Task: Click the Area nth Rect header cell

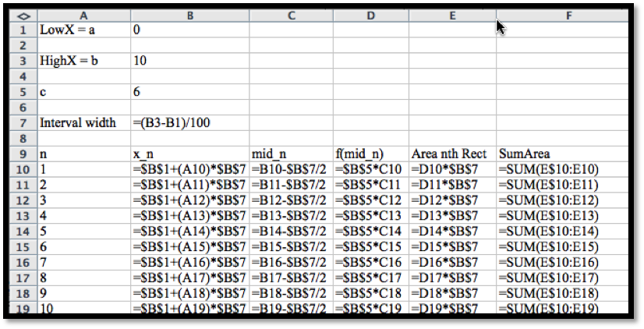Action: tap(452, 154)
